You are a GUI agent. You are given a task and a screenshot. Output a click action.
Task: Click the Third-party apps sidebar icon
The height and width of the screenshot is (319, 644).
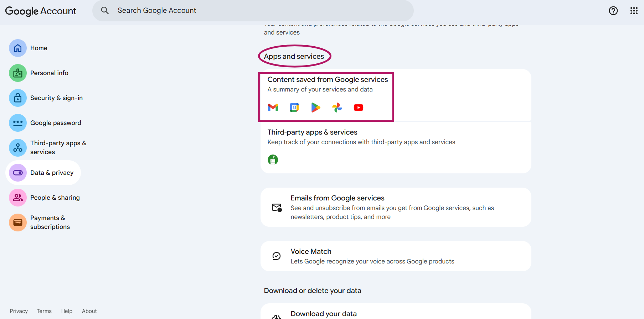click(x=18, y=148)
